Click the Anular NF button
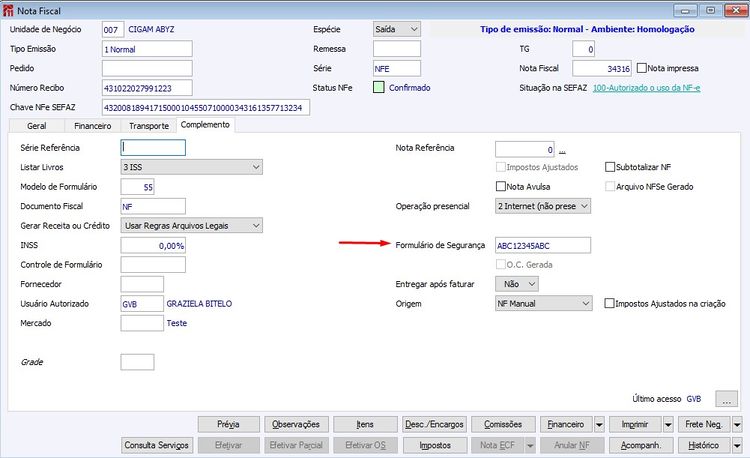Image resolution: width=750 pixels, height=458 pixels. (572, 445)
